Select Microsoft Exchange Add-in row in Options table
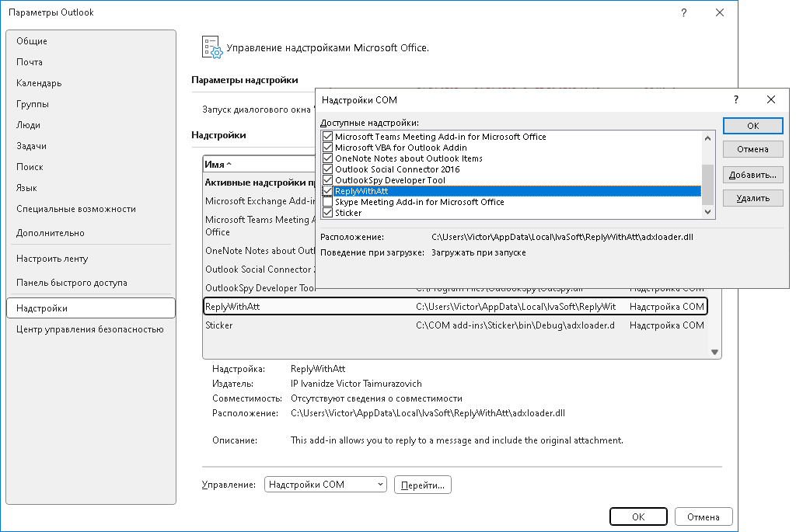796x532 pixels. click(260, 201)
